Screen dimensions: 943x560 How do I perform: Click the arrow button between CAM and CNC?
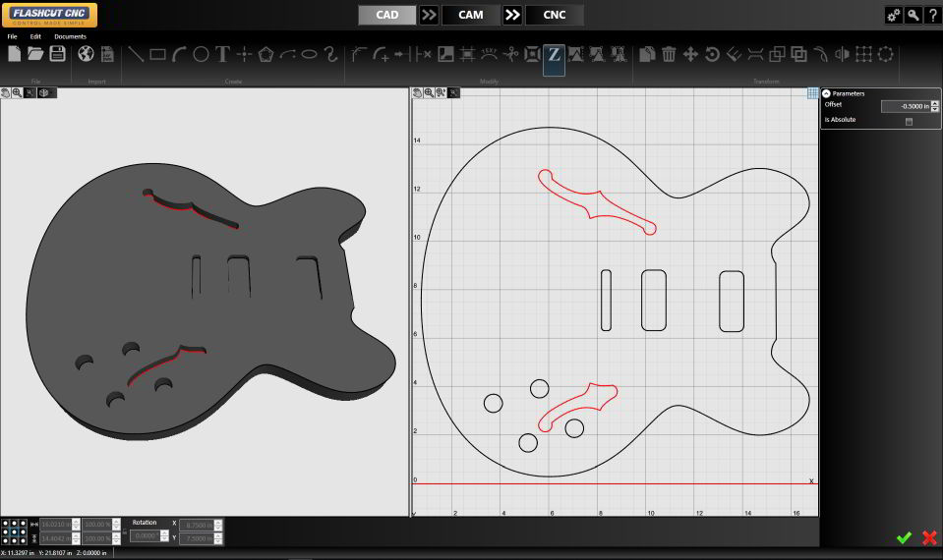(x=512, y=15)
